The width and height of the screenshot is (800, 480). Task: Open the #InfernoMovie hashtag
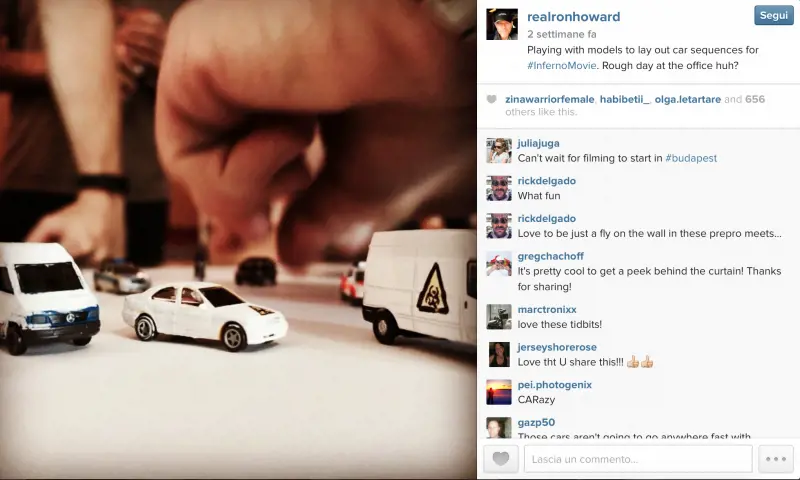pos(561,65)
